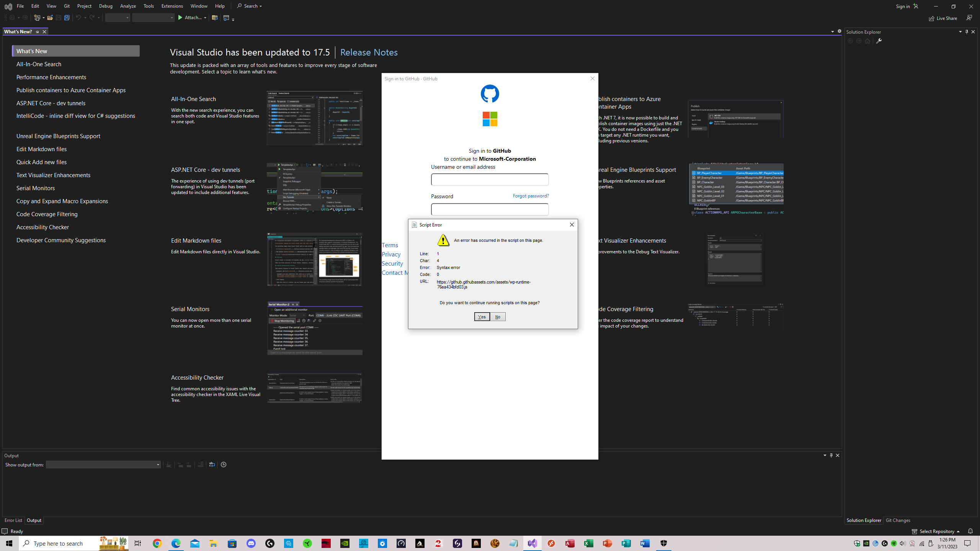
Task: Expand the Search menu dropdown
Action: 261,6
